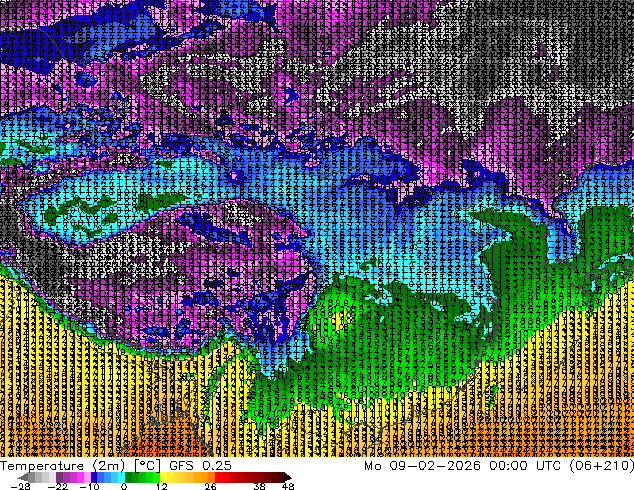634x490 pixels.
Task: Click the 38 legend value label
Action: [260, 486]
